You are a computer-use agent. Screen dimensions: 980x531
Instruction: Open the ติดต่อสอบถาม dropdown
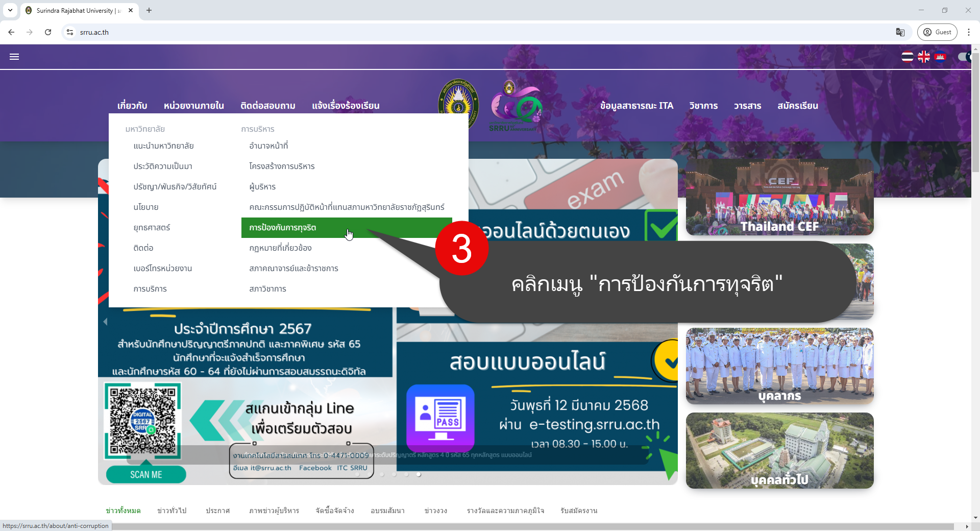click(x=267, y=106)
